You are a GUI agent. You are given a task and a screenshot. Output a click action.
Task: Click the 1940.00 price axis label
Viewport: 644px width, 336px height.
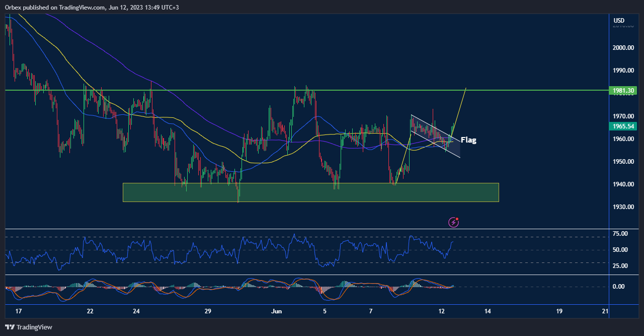click(623, 184)
